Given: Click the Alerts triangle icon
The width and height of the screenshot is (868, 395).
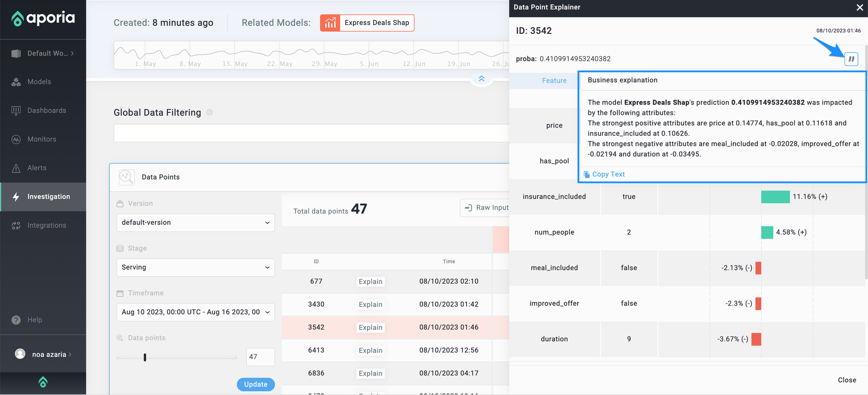Looking at the screenshot, I should pyautogui.click(x=16, y=168).
